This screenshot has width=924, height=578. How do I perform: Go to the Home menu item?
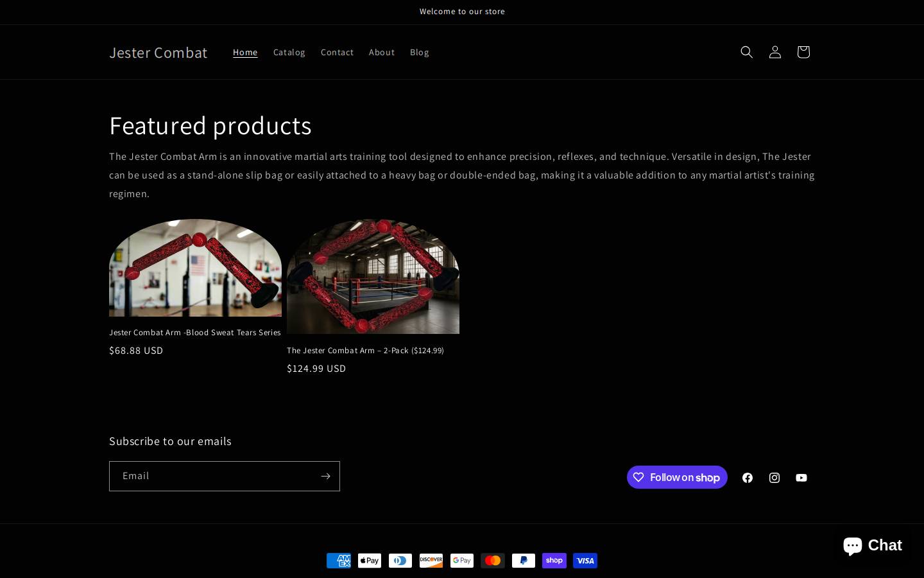pyautogui.click(x=245, y=52)
